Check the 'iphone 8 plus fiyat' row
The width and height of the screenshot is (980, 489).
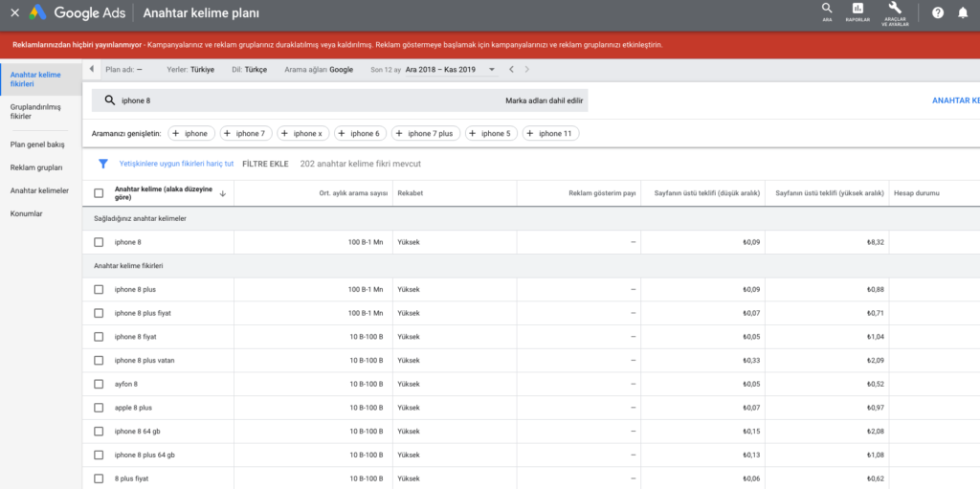pos(99,313)
